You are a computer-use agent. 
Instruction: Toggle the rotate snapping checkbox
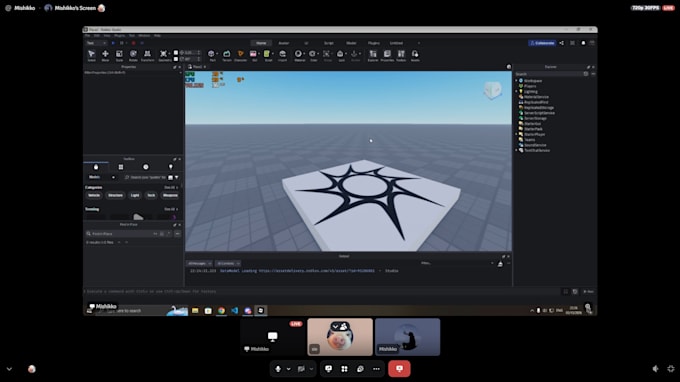176,59
